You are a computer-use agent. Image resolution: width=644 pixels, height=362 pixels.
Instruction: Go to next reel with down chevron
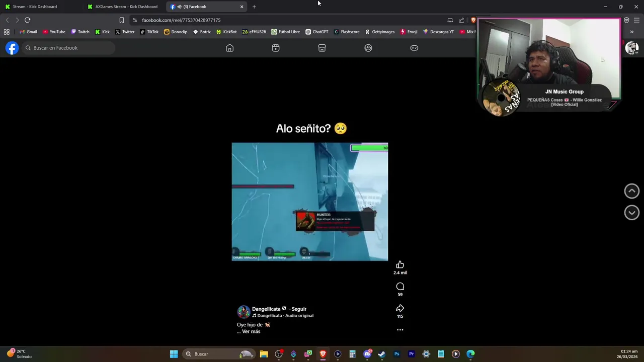pos(632,213)
